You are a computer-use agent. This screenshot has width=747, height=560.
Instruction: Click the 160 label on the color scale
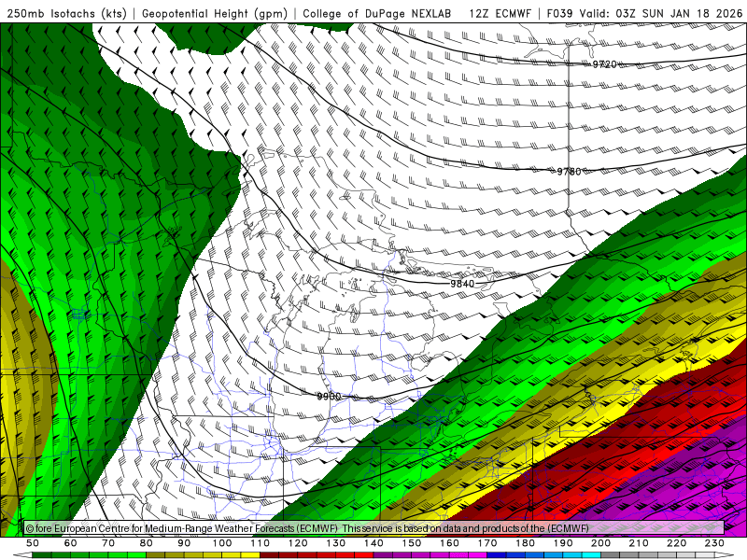tap(449, 543)
